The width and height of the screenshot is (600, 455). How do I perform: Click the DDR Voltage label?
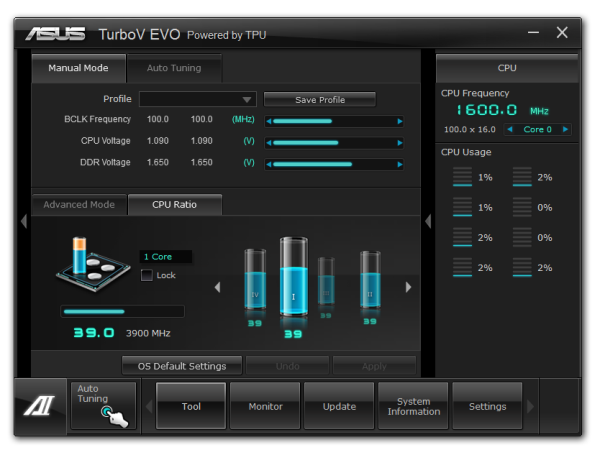105,162
